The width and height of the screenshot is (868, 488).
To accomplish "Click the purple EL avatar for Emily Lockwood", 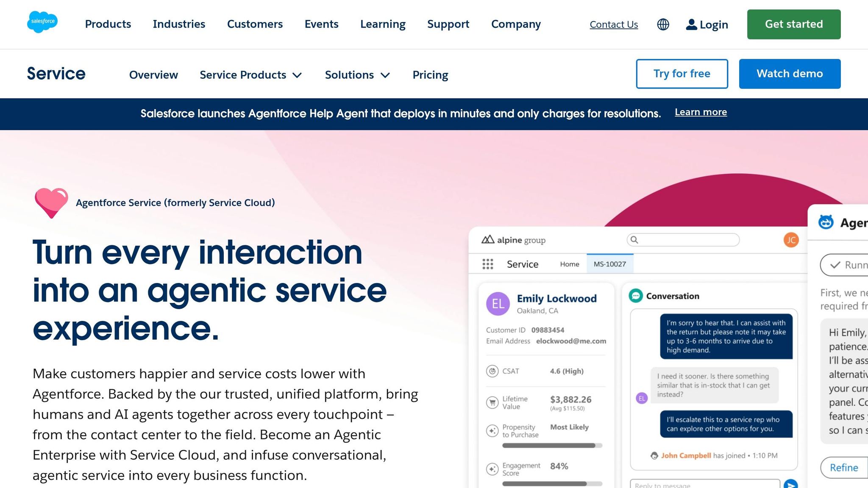I will [x=498, y=304].
